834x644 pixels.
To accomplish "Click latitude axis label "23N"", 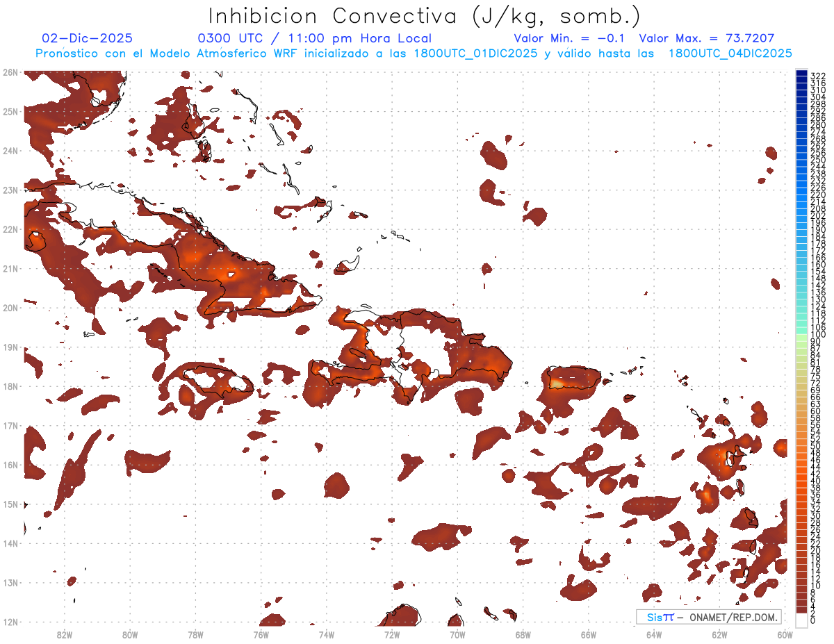I will click(10, 190).
